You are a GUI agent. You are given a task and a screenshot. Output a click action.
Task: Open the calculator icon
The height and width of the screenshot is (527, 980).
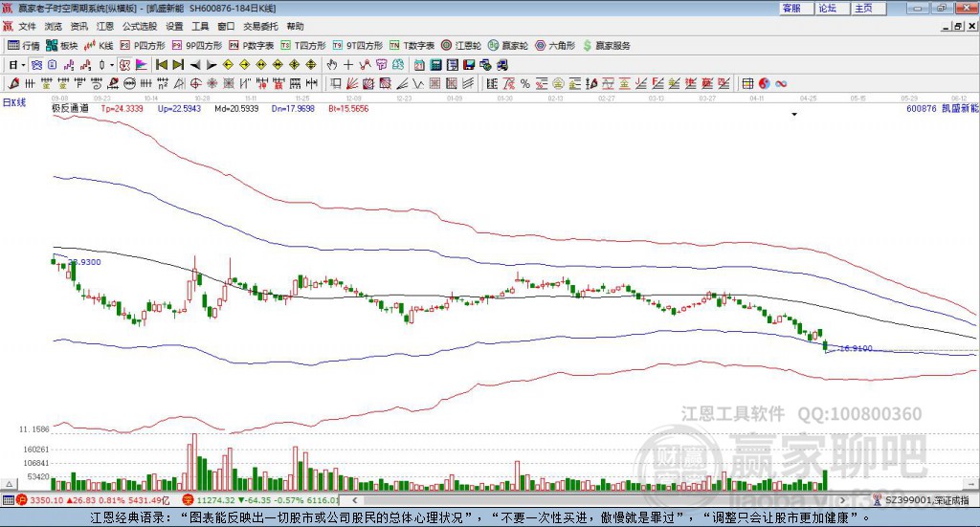[435, 65]
